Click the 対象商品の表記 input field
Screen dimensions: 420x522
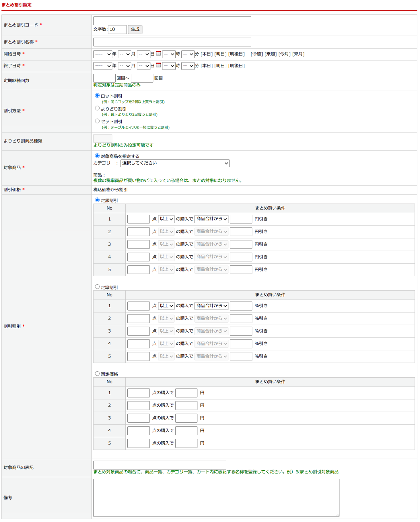click(x=160, y=465)
